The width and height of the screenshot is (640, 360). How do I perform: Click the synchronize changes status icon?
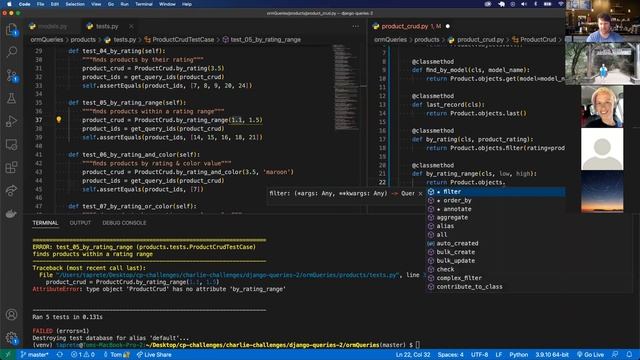60,355
